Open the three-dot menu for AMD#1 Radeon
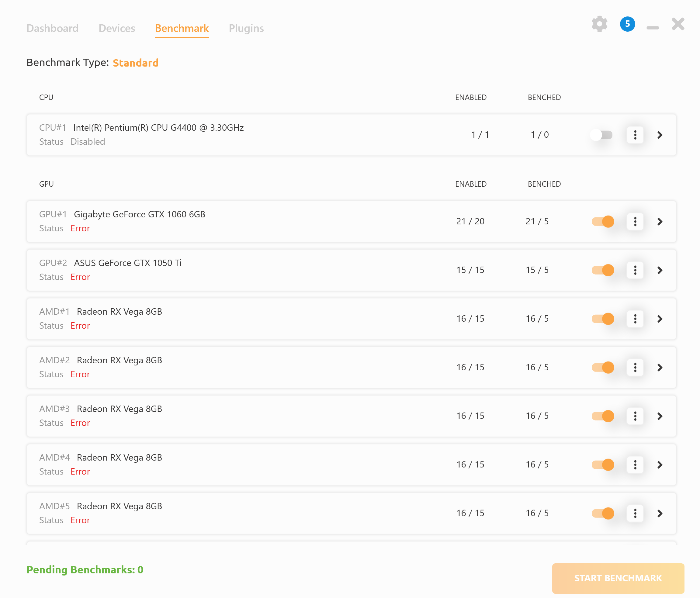700x598 pixels. coord(635,319)
